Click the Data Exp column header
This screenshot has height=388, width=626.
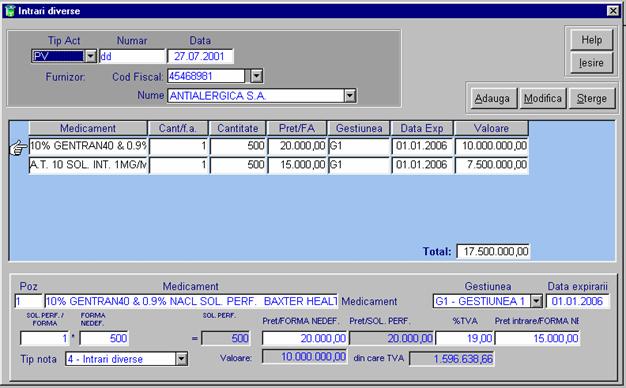(x=422, y=128)
